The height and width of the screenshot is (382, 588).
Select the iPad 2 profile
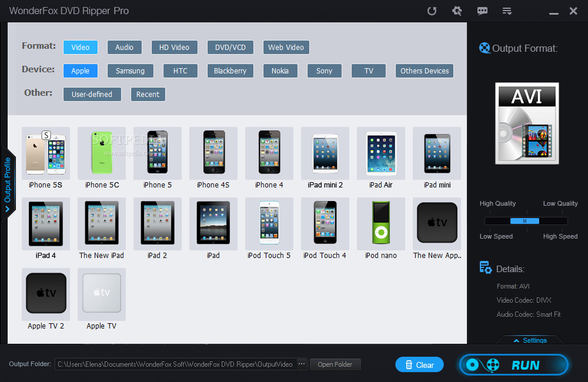[158, 223]
